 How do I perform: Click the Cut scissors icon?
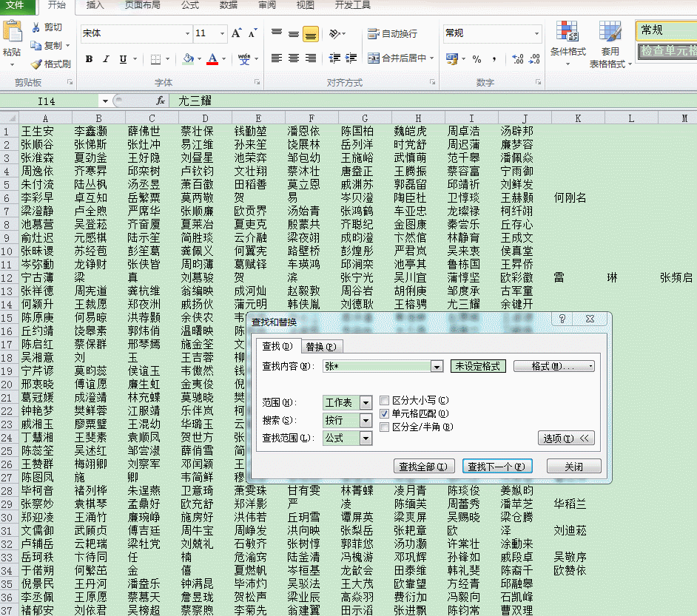[36, 27]
